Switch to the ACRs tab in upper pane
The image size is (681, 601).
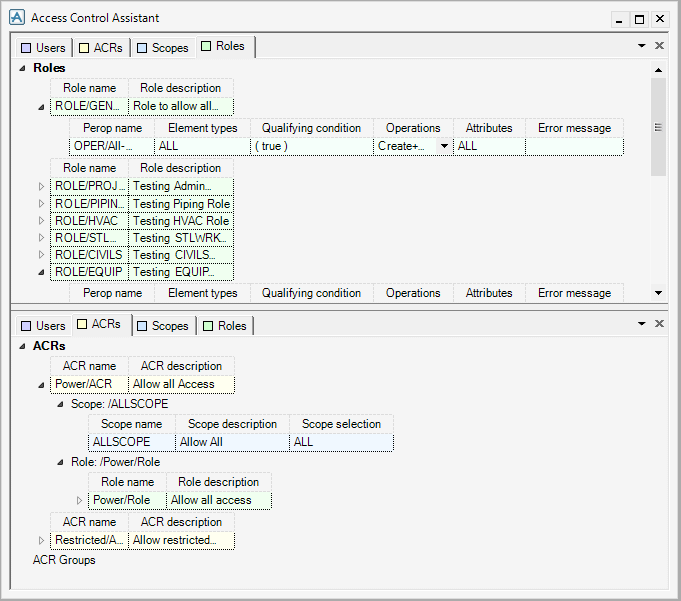click(x=101, y=48)
